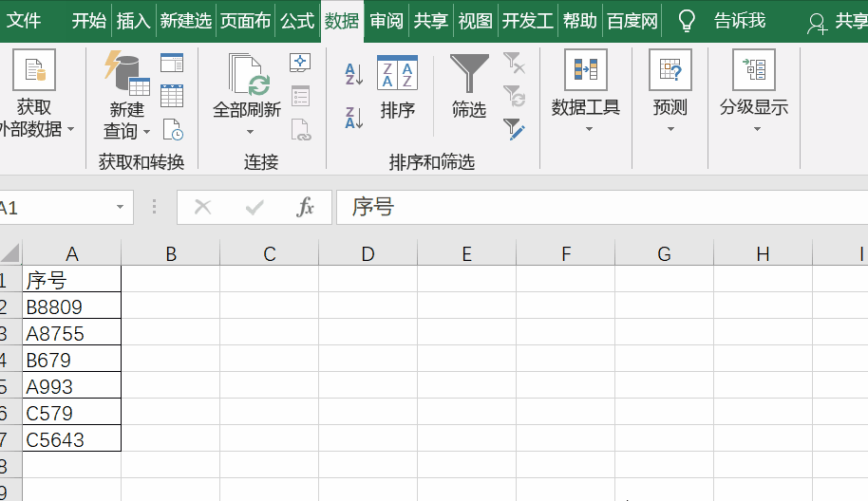Switch to the Home tab

coord(88,21)
